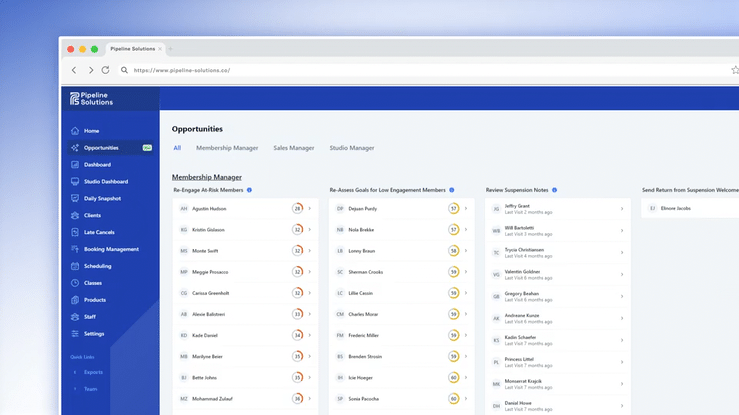Image resolution: width=739 pixels, height=415 pixels.
Task: Click the address bar search icon
Action: coord(124,70)
